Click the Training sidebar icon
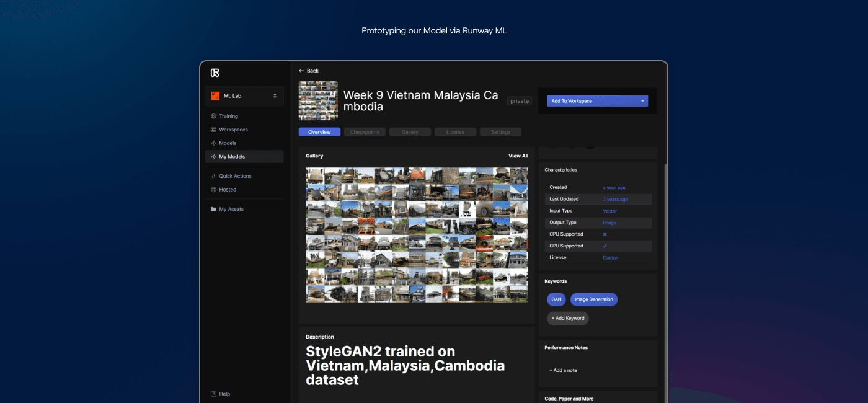The width and height of the screenshot is (868, 403). 213,116
